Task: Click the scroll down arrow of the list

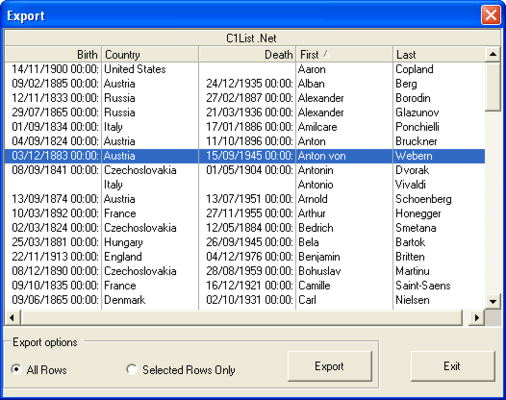Action: pyautogui.click(x=493, y=302)
